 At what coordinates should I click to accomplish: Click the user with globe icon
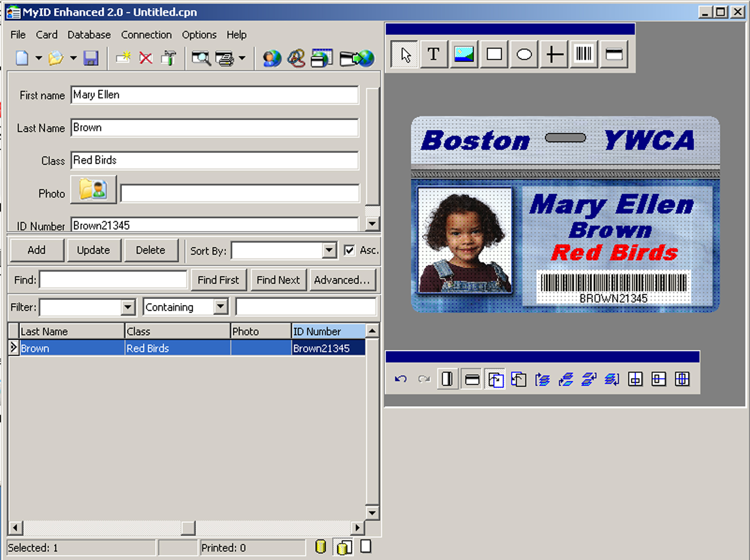pyautogui.click(x=272, y=58)
